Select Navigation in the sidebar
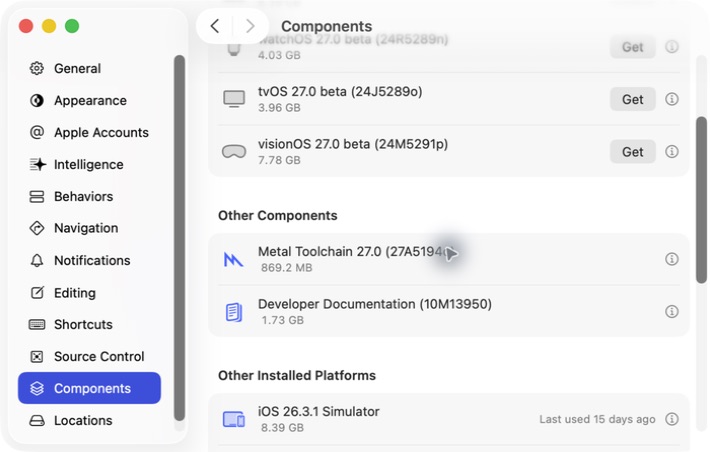Image resolution: width=710 pixels, height=452 pixels. [89, 228]
